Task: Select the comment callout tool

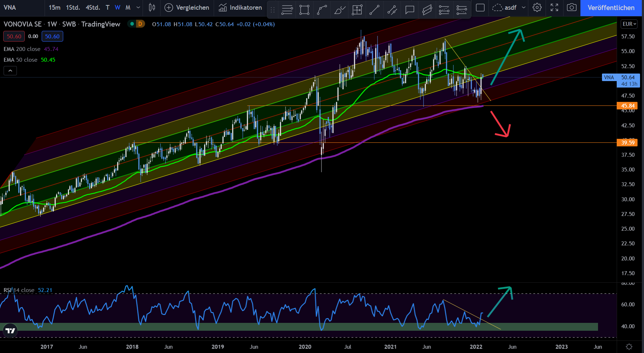Action: [409, 10]
